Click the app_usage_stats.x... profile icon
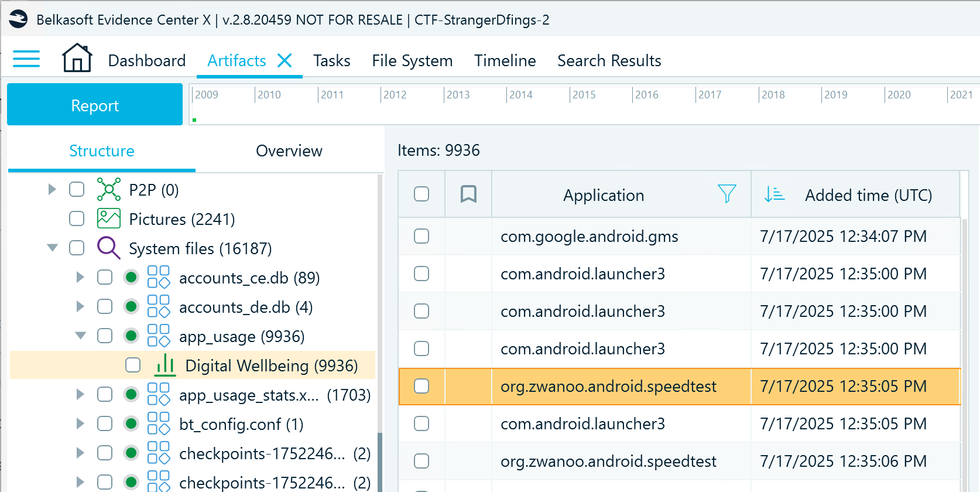Viewport: 980px width, 492px height. (158, 394)
